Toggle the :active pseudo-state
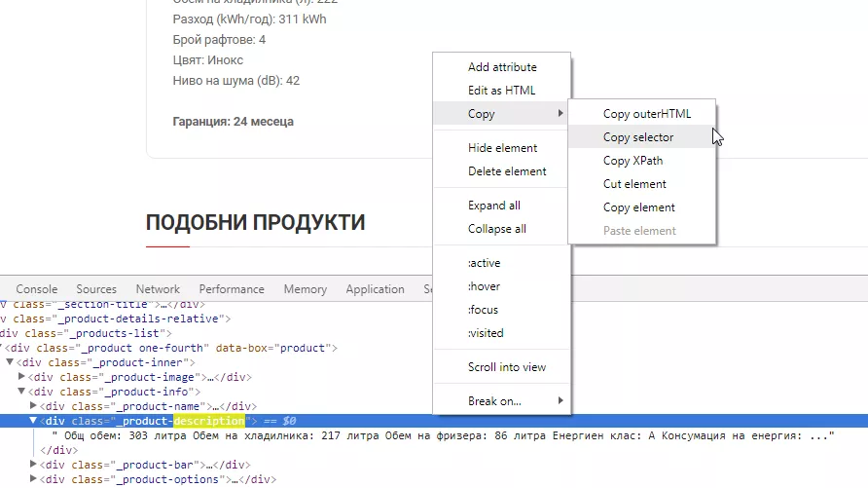868x488 pixels. coord(501,263)
